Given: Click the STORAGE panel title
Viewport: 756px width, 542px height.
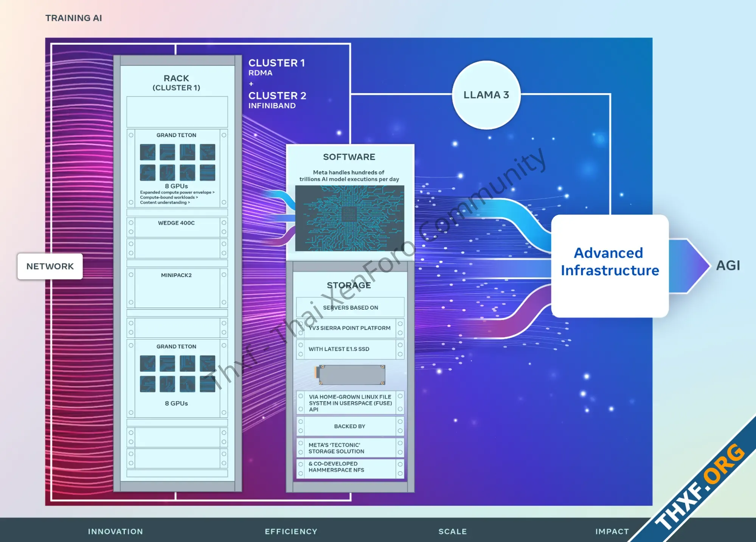Looking at the screenshot, I should coord(349,285).
